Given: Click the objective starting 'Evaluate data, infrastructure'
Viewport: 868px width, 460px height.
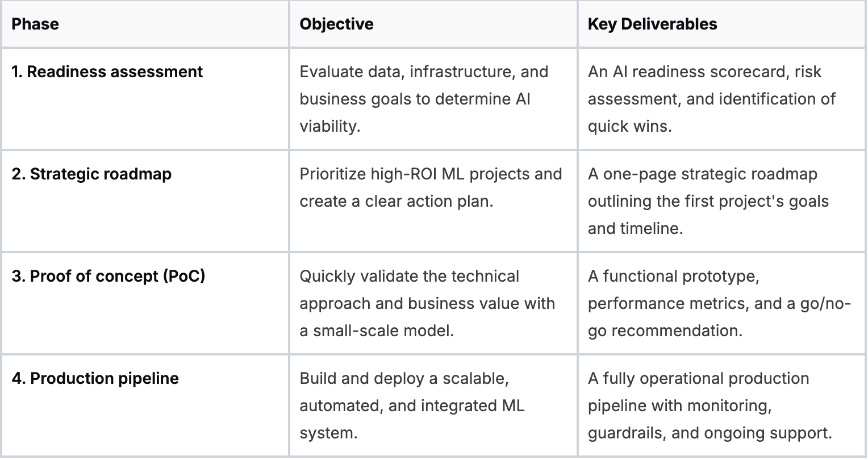Looking at the screenshot, I should (424, 72).
